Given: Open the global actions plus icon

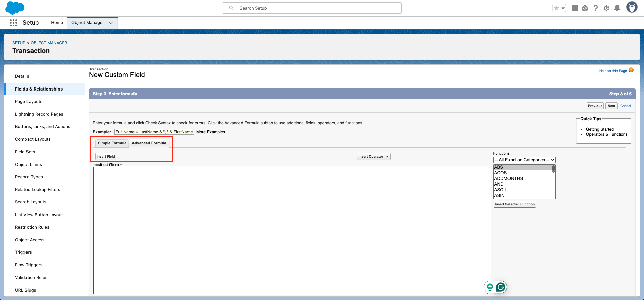Looking at the screenshot, I should [x=575, y=8].
